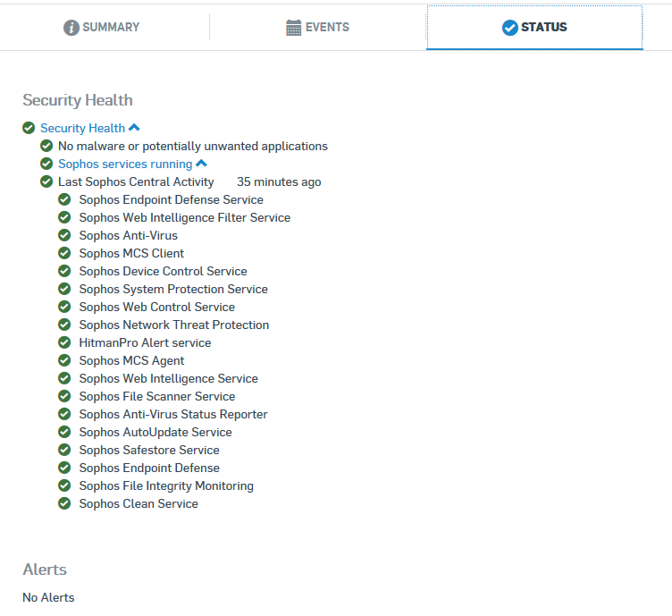Click green check beside Sophos MCS Client

point(64,253)
